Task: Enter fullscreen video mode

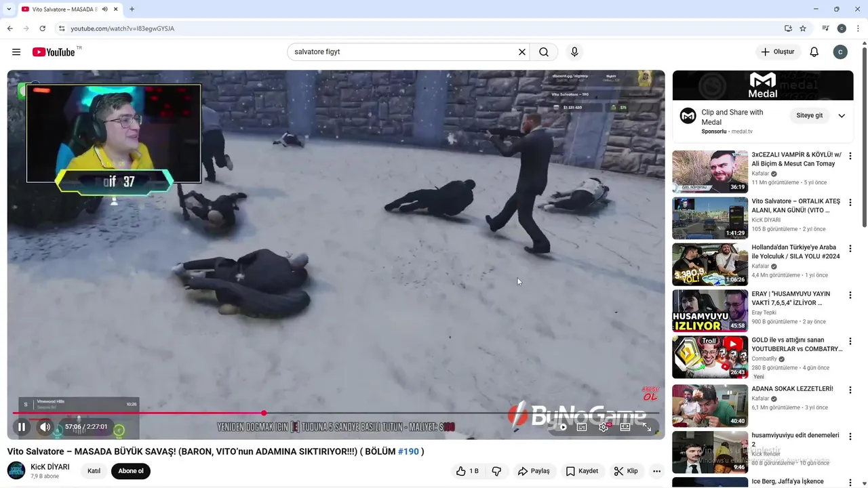Action: pos(647,427)
